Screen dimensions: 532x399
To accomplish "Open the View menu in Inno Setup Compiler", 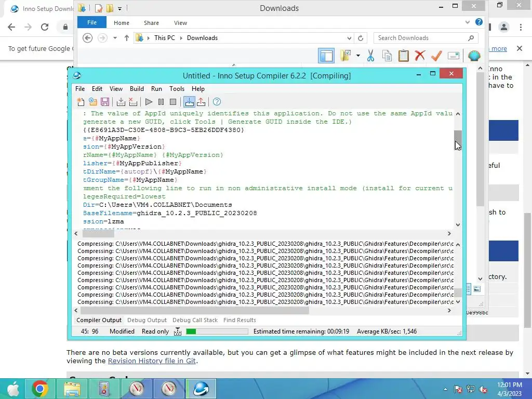I will 116,88.
